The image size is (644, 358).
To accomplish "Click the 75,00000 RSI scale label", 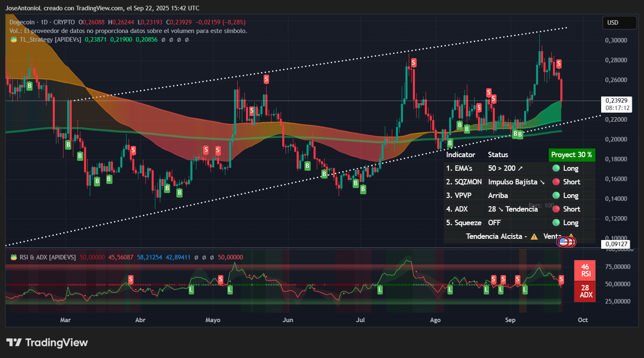I will 618,267.
